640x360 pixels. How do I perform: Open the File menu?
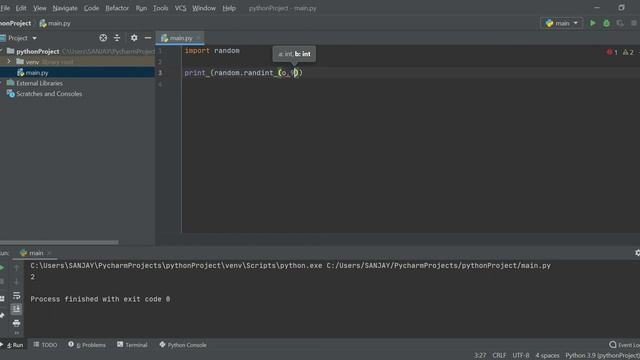(x=5, y=8)
